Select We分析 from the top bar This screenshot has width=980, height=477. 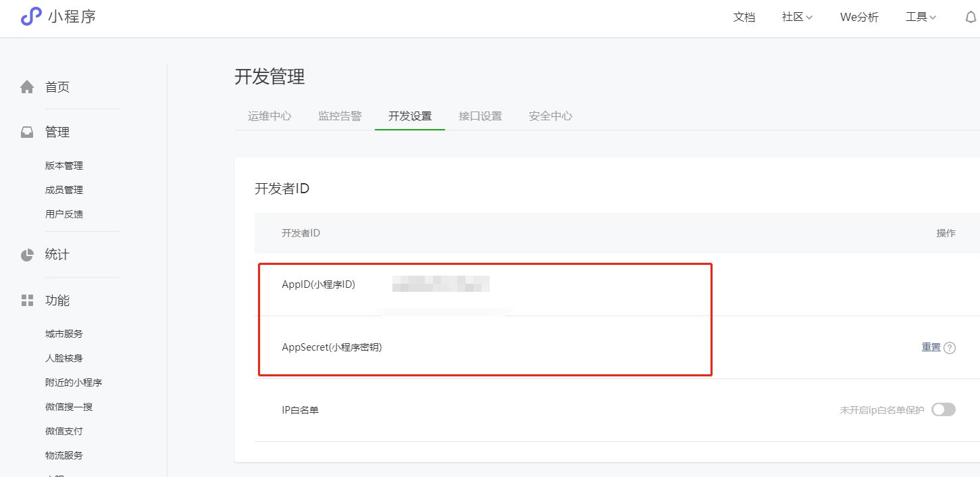click(x=858, y=16)
